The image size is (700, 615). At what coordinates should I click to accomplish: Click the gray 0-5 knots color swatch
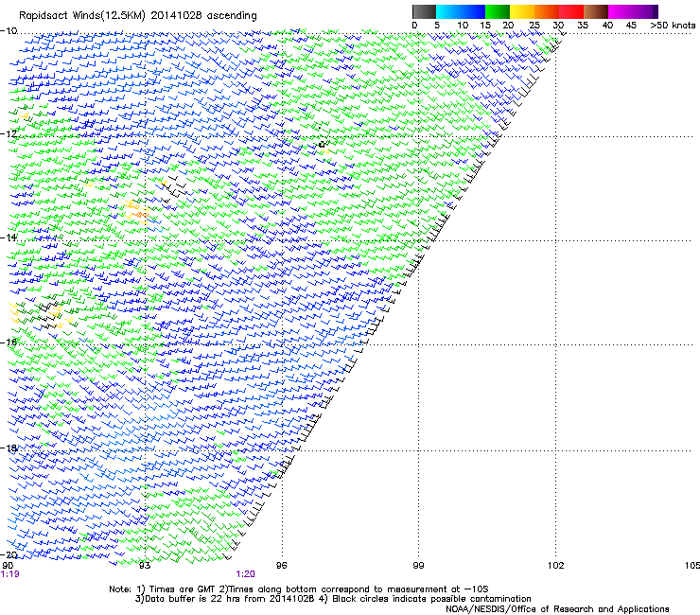[424, 11]
